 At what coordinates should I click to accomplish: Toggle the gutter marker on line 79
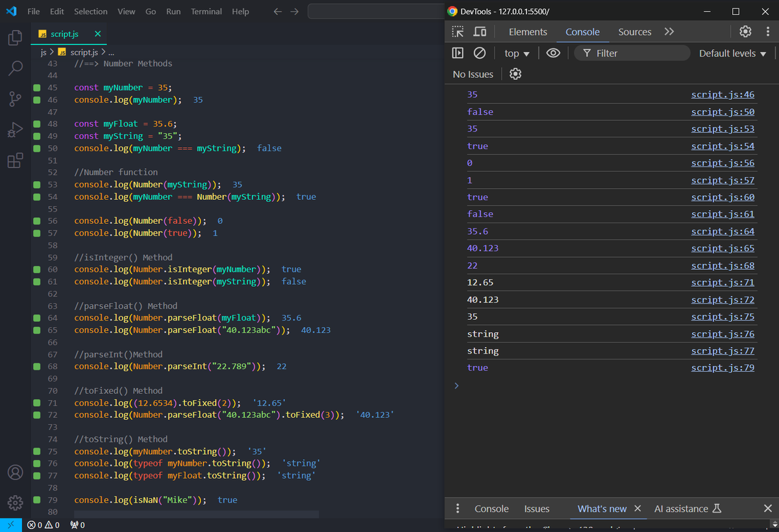[37, 500]
